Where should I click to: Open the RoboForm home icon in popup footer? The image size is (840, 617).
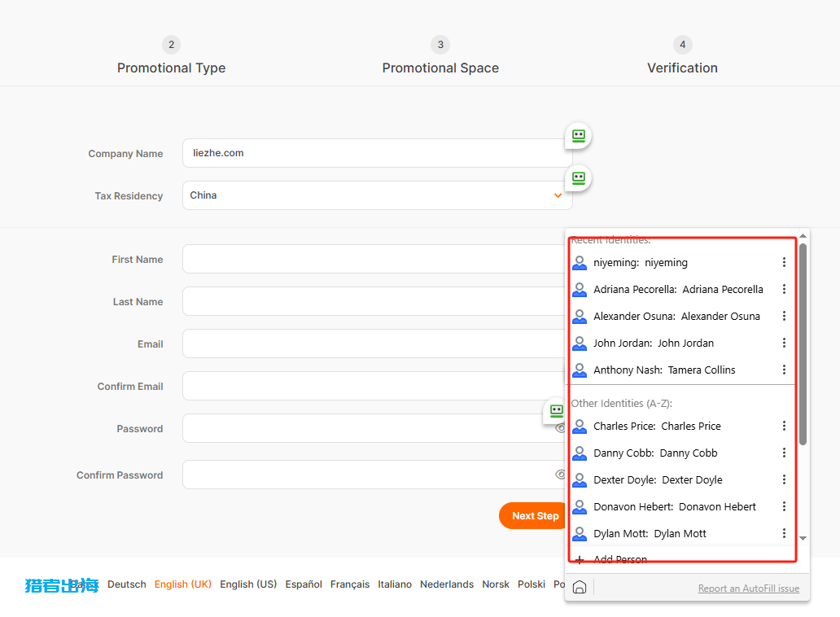(580, 588)
